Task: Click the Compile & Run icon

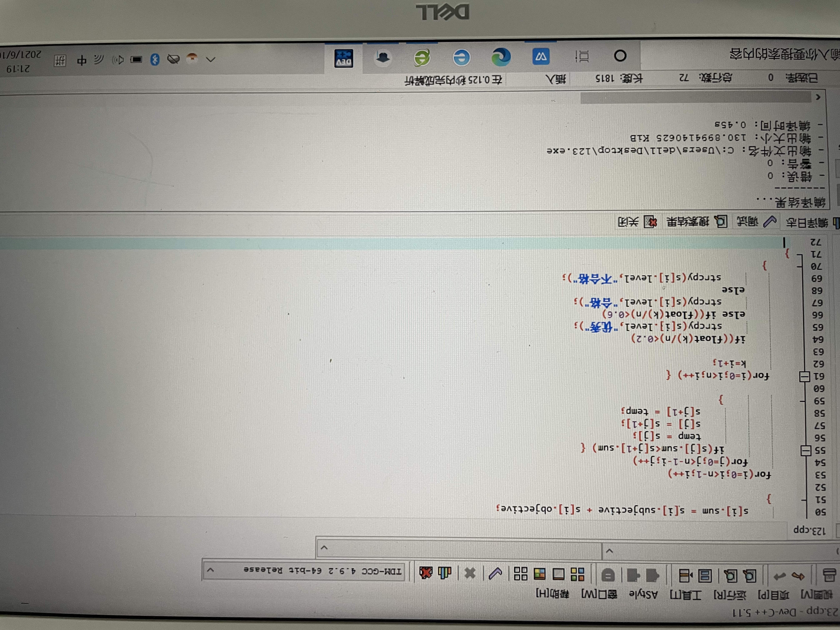Action: coord(539,574)
